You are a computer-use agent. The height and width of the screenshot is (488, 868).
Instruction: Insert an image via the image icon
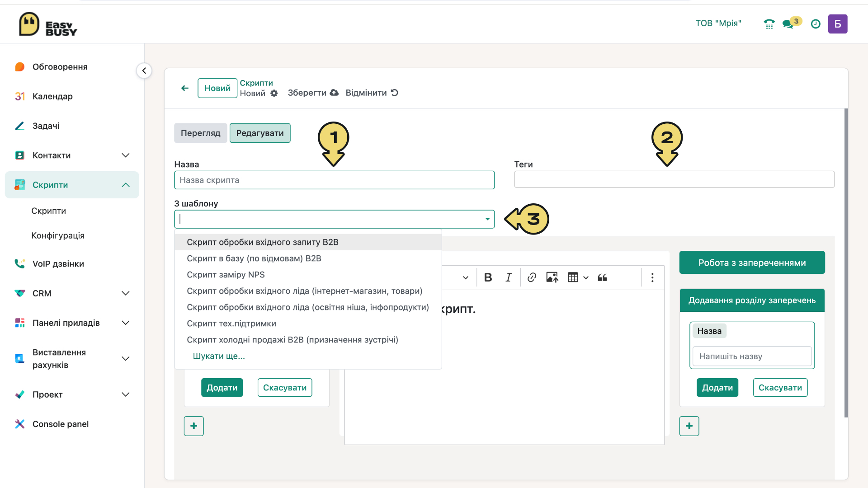(552, 277)
